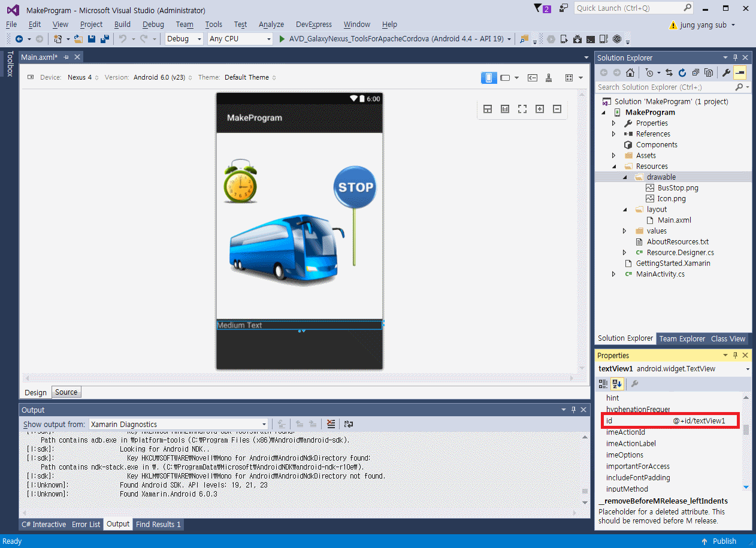Expand the MainActivity.cs node
Screen dimensions: 756x548
pyautogui.click(x=613, y=274)
